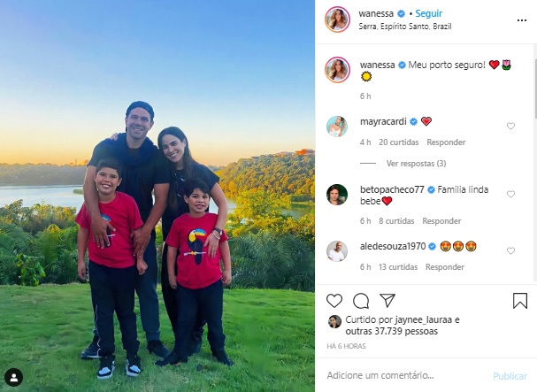View mayracardi's avatar profile

[x=337, y=127]
